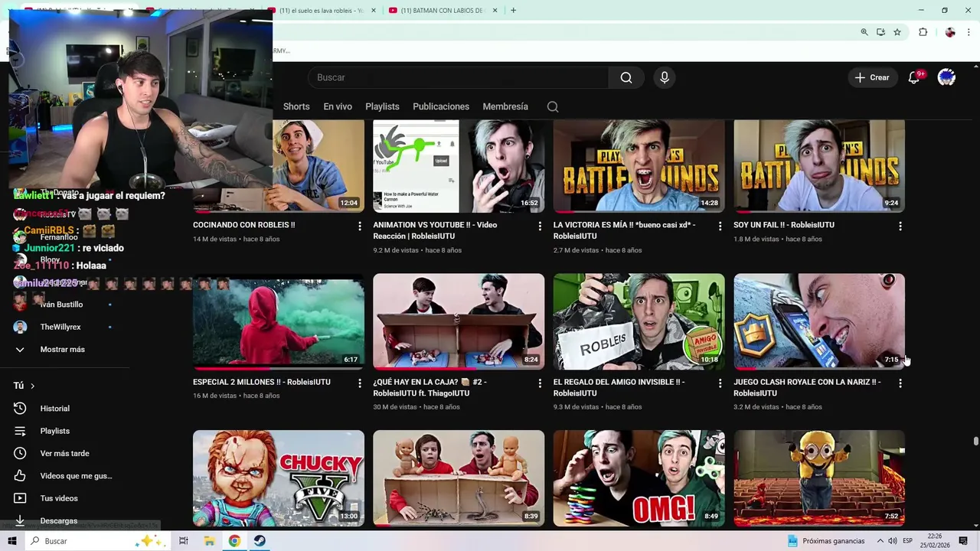Open options for SOY UN FAIL video
980x551 pixels.
900,226
